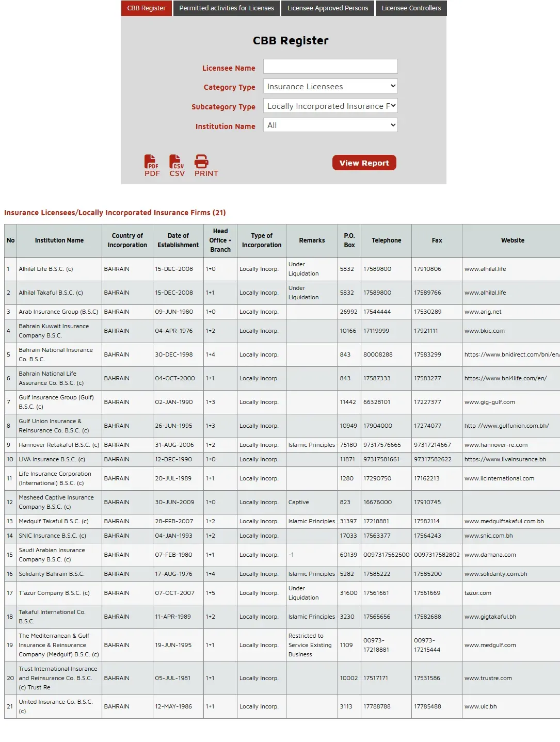
Task: Open the Category Type dropdown
Action: point(330,86)
